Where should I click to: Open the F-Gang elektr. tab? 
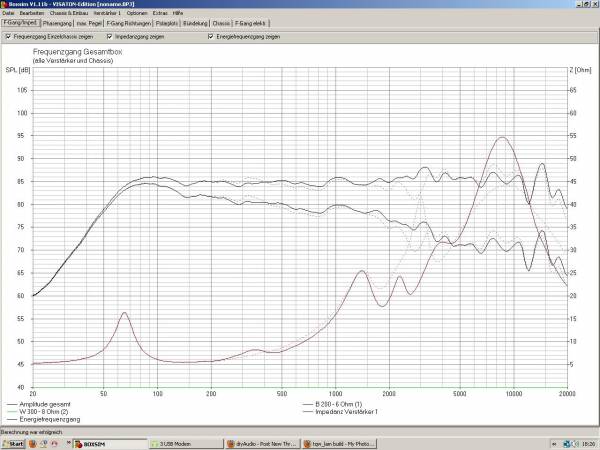pos(251,23)
